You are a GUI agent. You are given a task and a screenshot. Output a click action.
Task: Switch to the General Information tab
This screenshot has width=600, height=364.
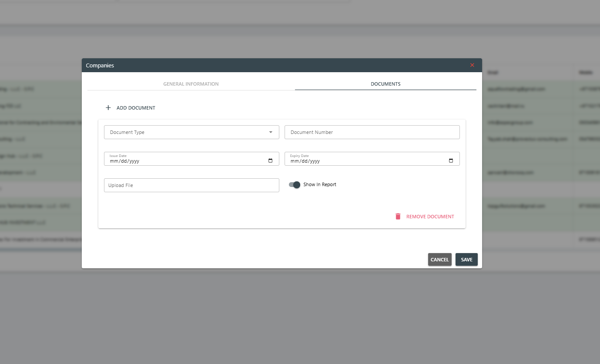tap(191, 84)
